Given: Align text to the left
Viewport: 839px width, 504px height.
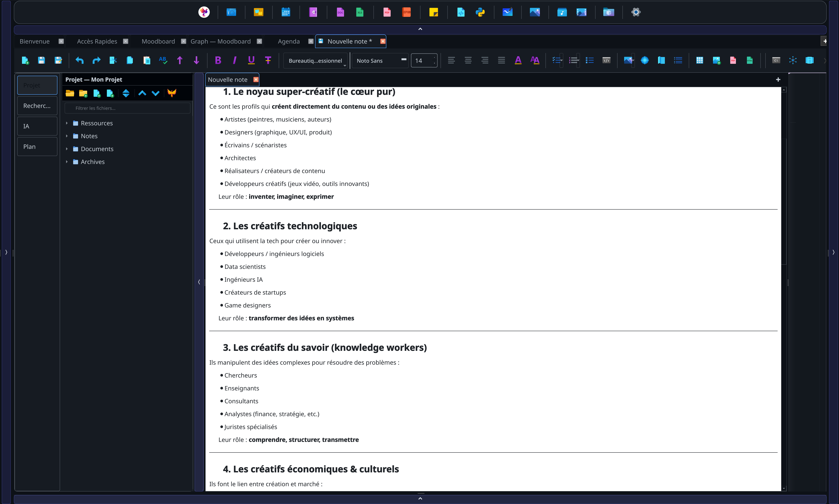Looking at the screenshot, I should (x=451, y=60).
